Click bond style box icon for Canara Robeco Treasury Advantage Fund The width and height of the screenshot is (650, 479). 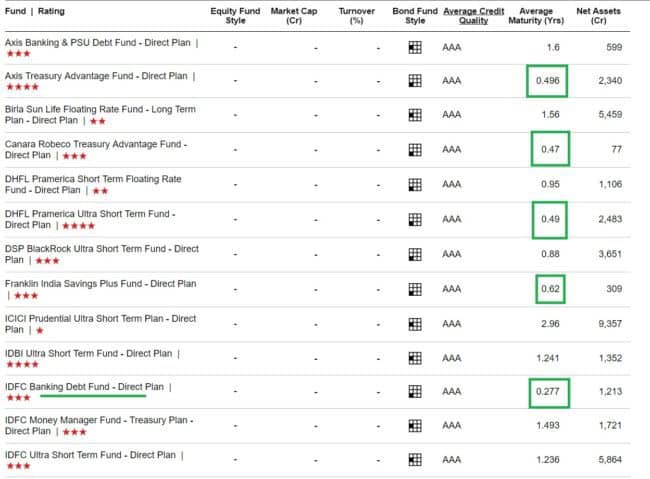pyautogui.click(x=415, y=150)
